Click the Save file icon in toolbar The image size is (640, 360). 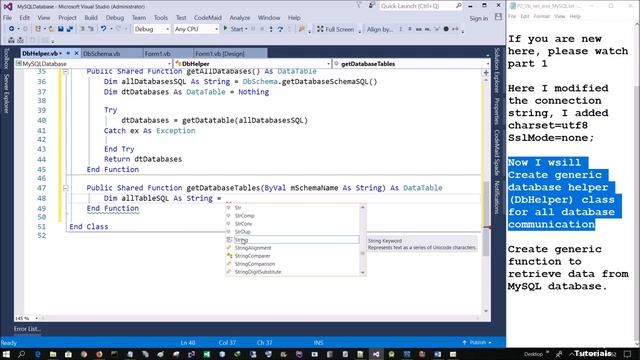(x=61, y=29)
